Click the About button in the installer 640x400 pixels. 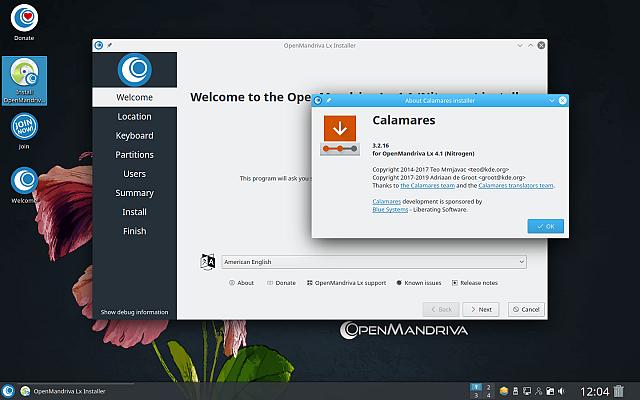point(241,283)
